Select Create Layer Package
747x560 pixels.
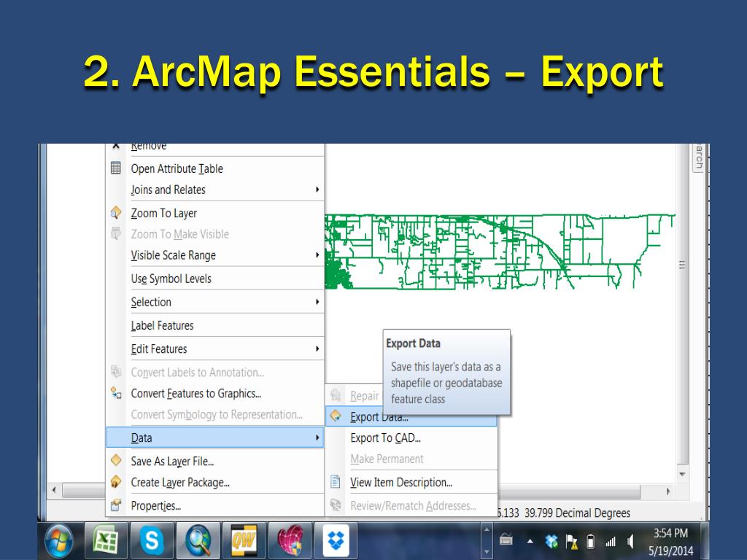click(215, 482)
